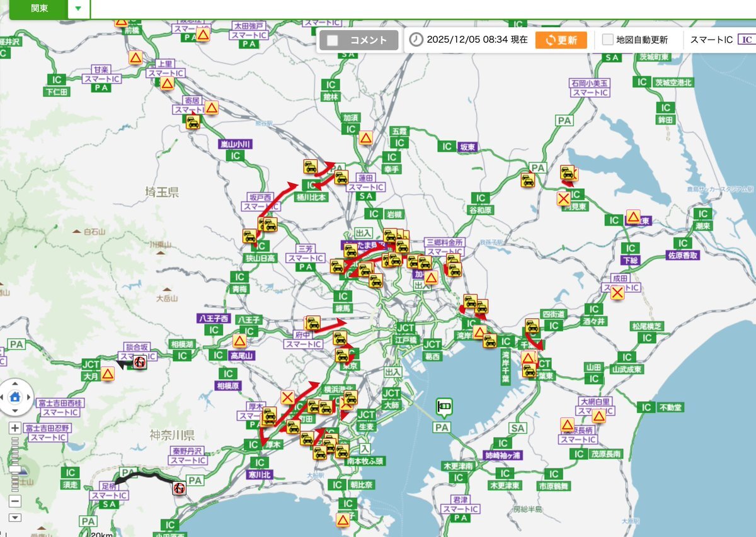Zoom in with the plus button

pos(16,428)
